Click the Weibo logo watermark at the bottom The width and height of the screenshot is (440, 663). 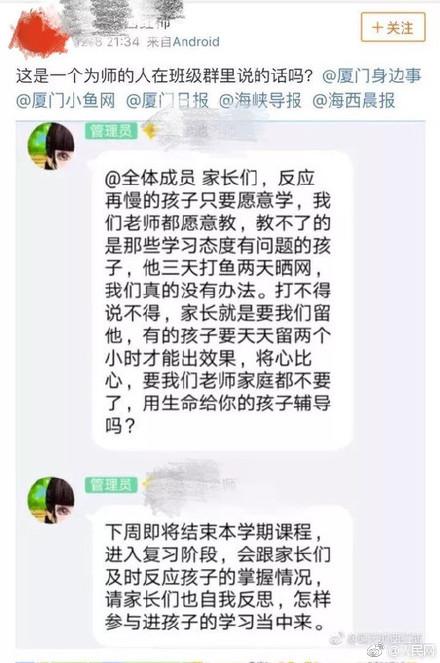click(x=376, y=649)
